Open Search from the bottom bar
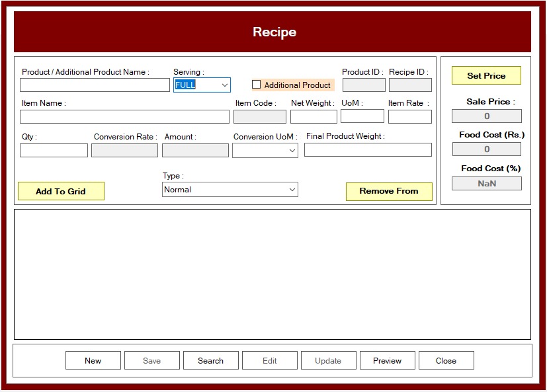This screenshot has width=547, height=392. [x=210, y=360]
